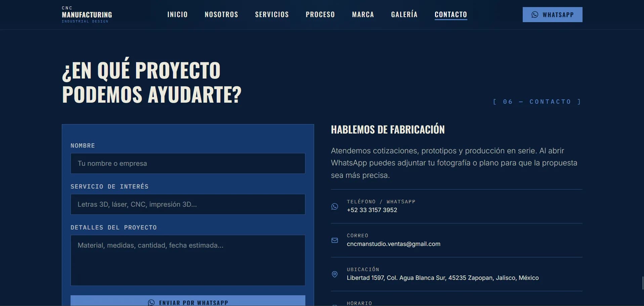Click email cncmanstudio.ventas@gmail.com
This screenshot has width=644, height=306.
tap(393, 244)
